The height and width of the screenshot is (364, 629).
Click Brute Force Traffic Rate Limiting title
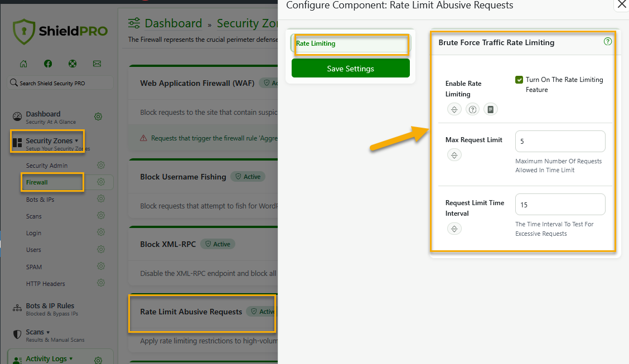click(x=496, y=42)
